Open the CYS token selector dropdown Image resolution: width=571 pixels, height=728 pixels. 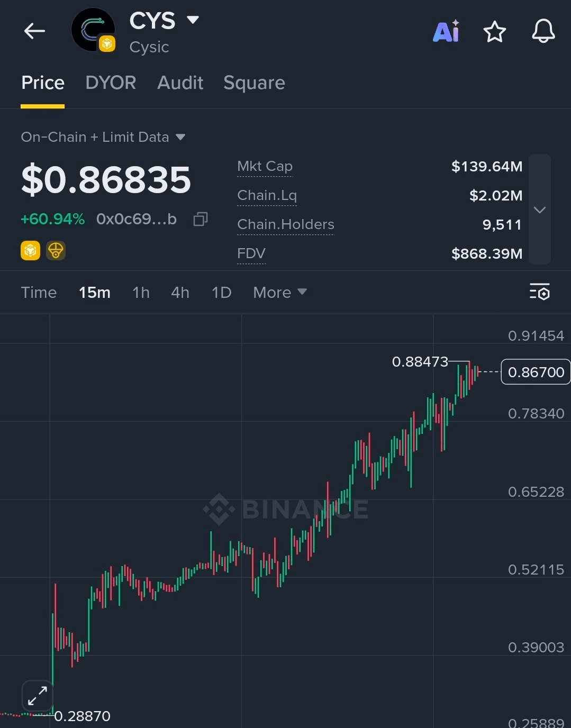tap(193, 20)
